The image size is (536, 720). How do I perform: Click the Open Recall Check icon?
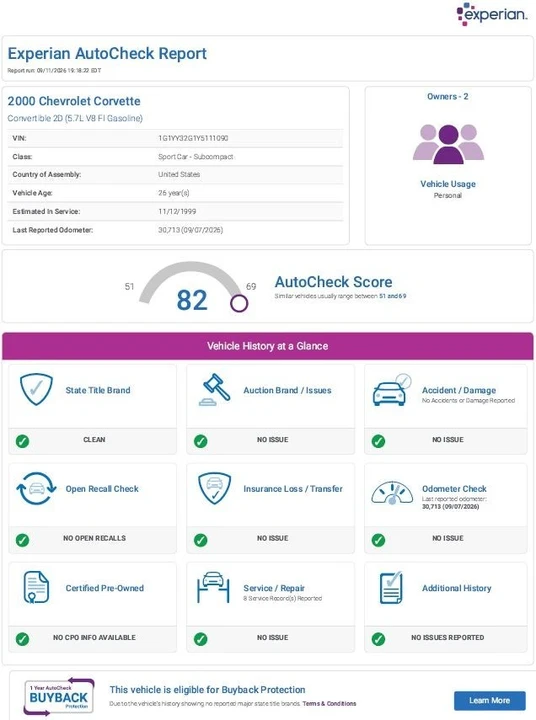coord(36,489)
